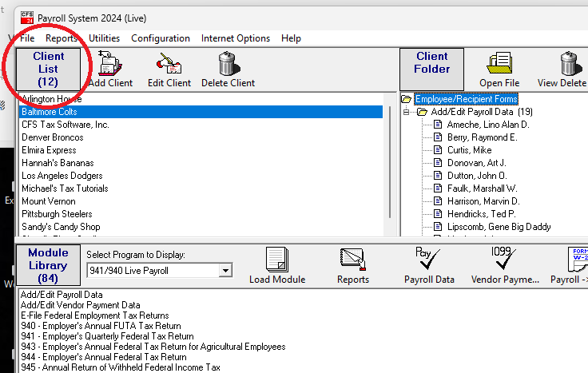588x373 pixels.
Task: Click document icon beside Hendricks, Ted P.
Action: pyautogui.click(x=438, y=214)
